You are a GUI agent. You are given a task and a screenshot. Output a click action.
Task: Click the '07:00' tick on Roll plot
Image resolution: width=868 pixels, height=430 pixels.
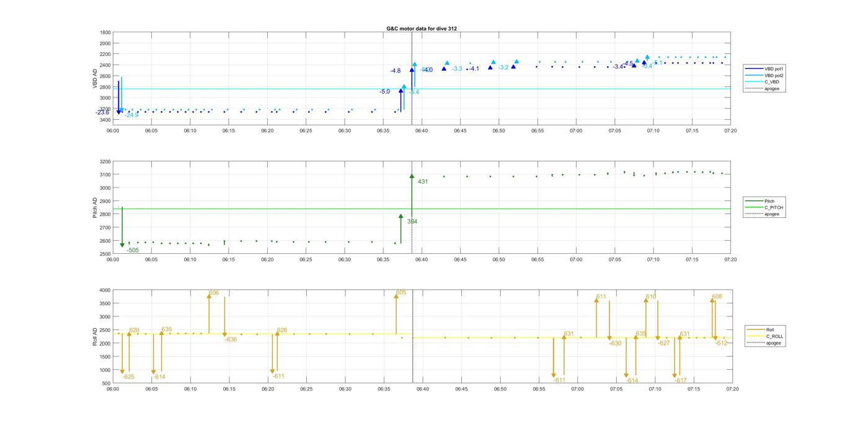577,389
